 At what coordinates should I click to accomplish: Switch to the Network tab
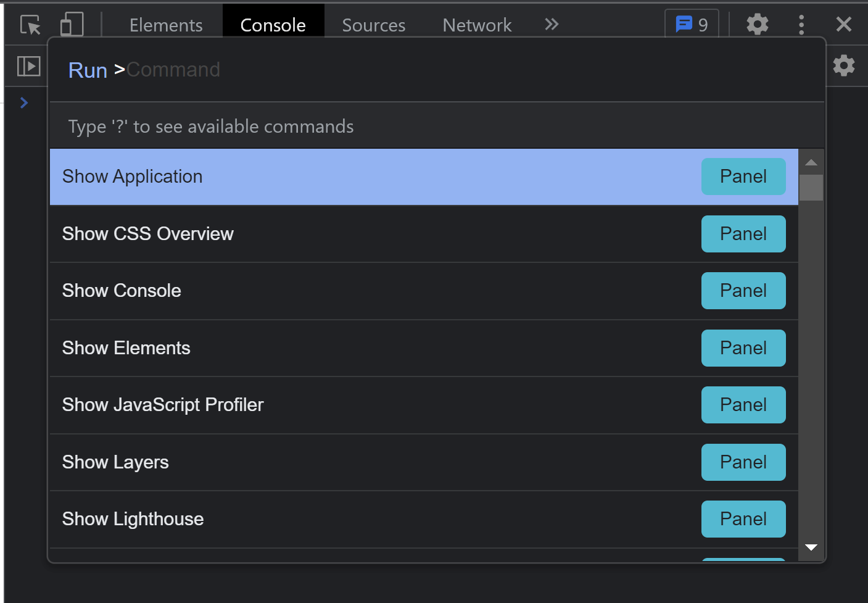tap(477, 25)
